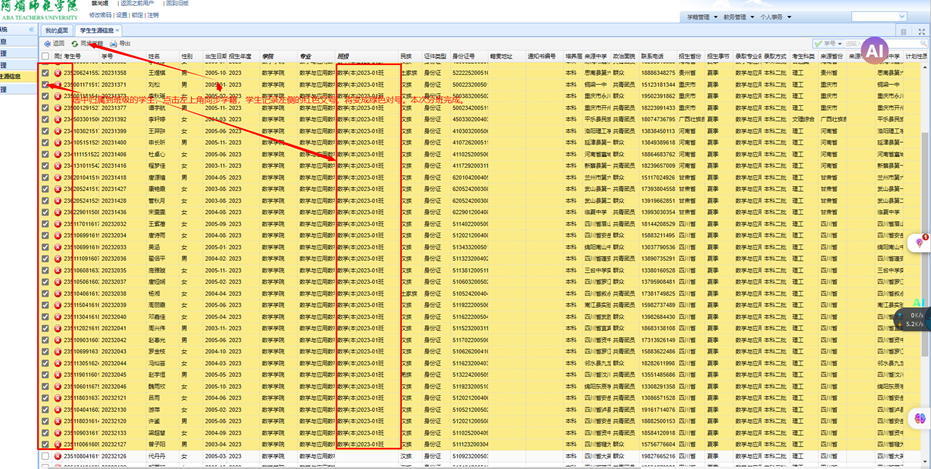Image resolution: width=931 pixels, height=469 pixels.
Task: Click the red X status icon for 20232042
Action: coord(58,340)
